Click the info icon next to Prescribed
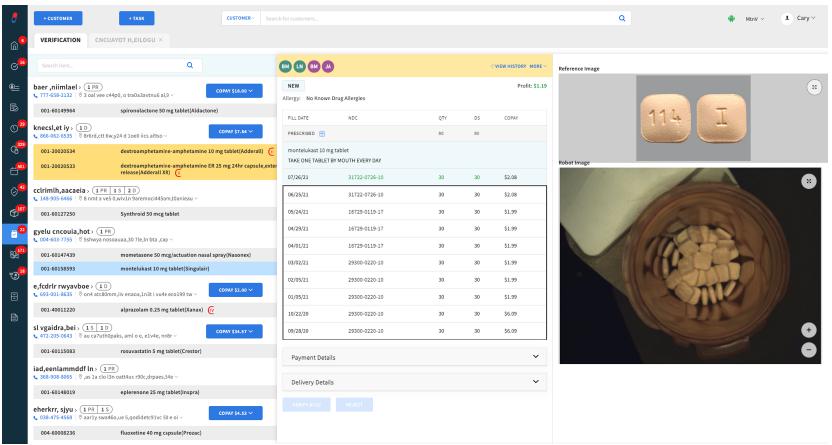 tap(323, 133)
